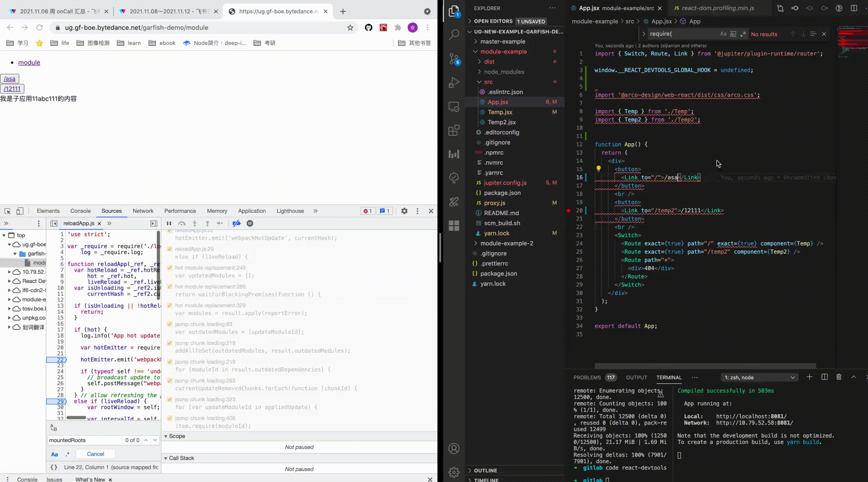Open the VS Code Search view icon
This screenshot has width=868, height=482.
(454, 34)
